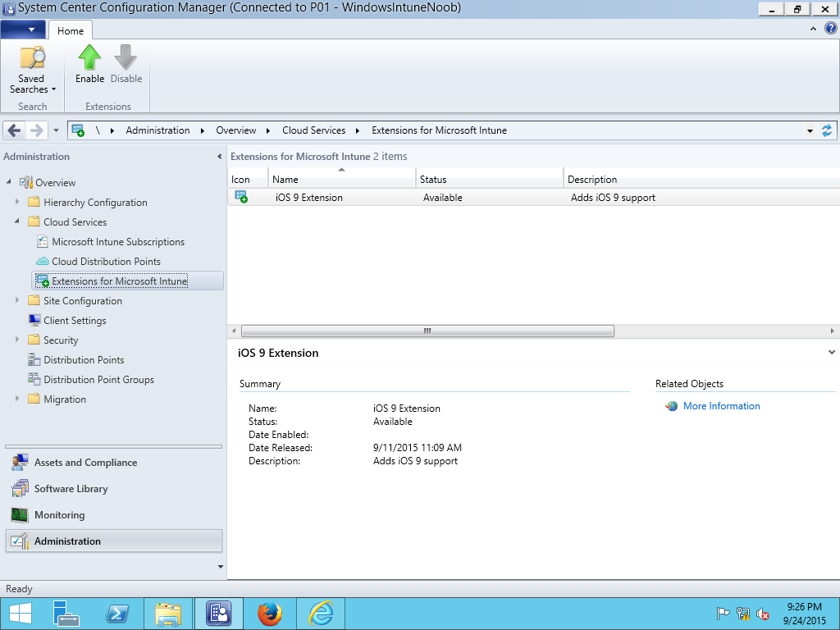This screenshot has height=630, width=840.
Task: Open the More Information link
Action: point(721,406)
